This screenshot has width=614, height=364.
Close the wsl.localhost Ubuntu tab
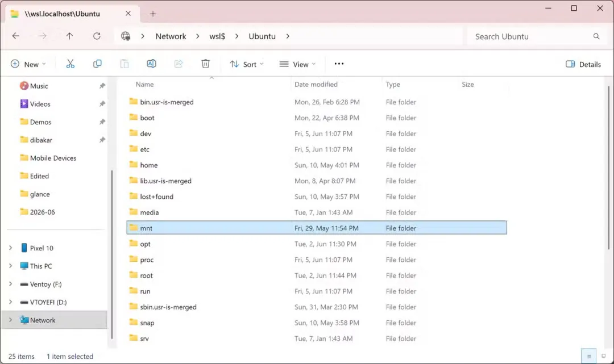[128, 13]
